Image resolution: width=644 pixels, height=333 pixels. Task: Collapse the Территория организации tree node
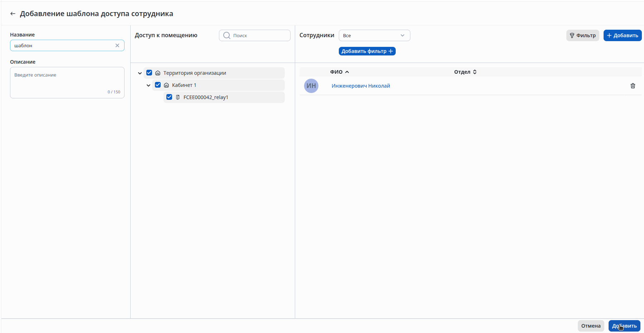pyautogui.click(x=140, y=73)
